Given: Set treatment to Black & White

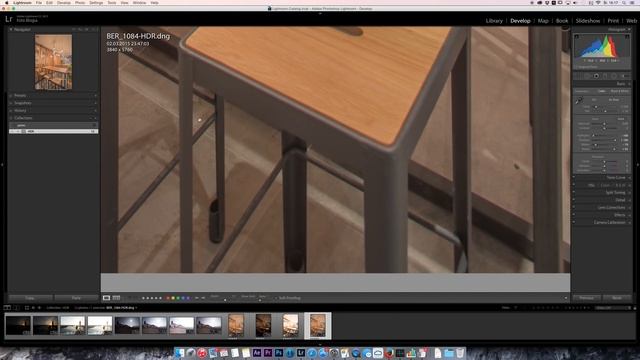Looking at the screenshot, I should [620, 91].
